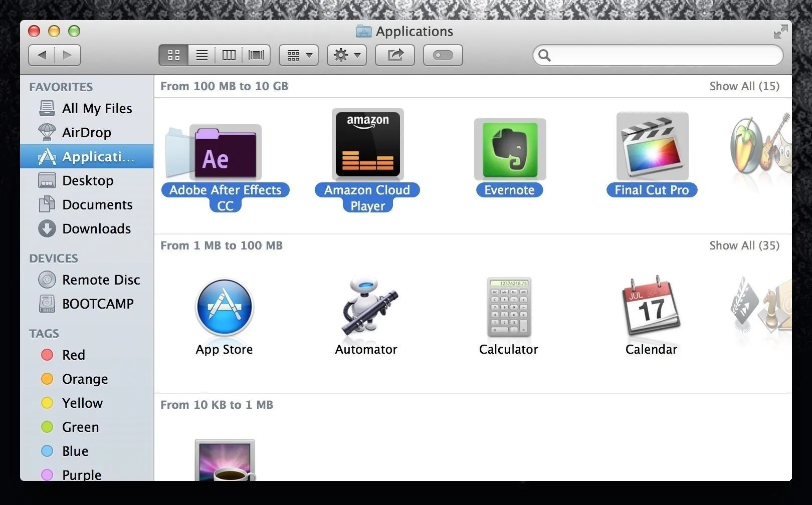The image size is (812, 505).
Task: Click the From 1 MB to 100 MB header
Action: 222,245
